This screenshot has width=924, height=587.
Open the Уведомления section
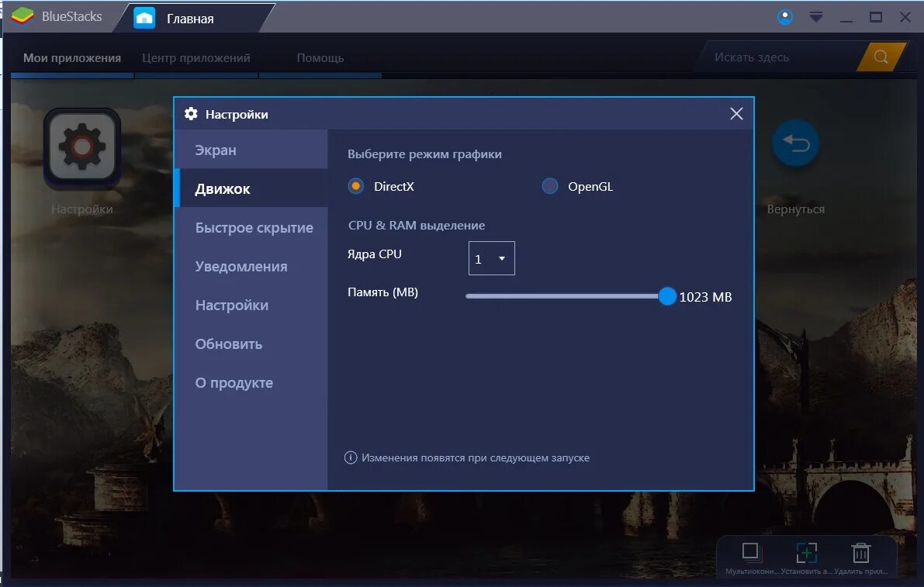point(251,267)
